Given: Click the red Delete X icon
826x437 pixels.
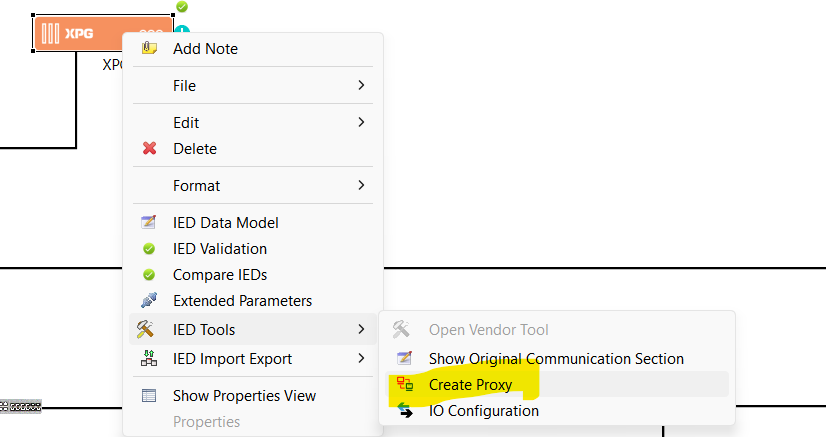Looking at the screenshot, I should pos(150,149).
